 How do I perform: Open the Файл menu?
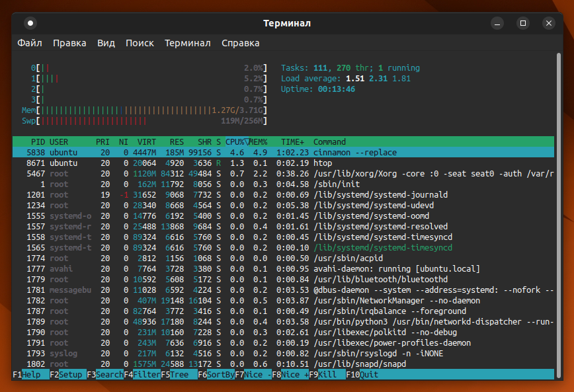(x=30, y=43)
